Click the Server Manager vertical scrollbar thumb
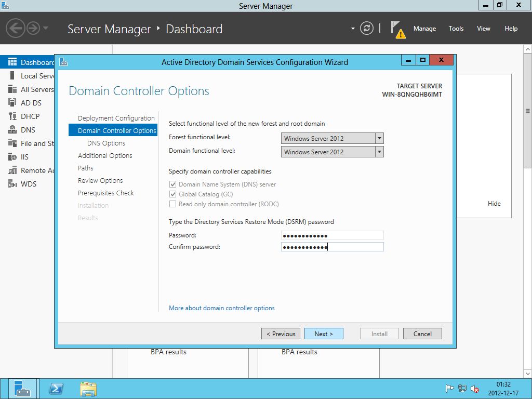This screenshot has width=532, height=399. [x=528, y=111]
